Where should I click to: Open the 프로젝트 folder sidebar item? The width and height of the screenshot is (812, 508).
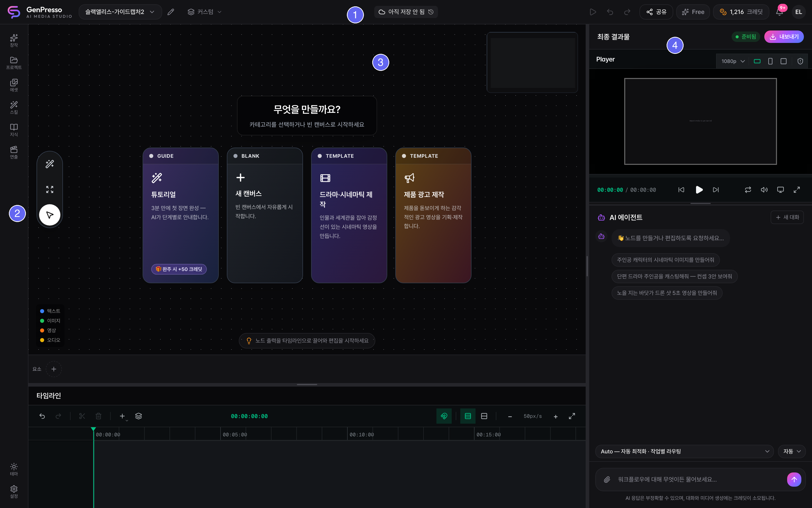[x=14, y=63]
